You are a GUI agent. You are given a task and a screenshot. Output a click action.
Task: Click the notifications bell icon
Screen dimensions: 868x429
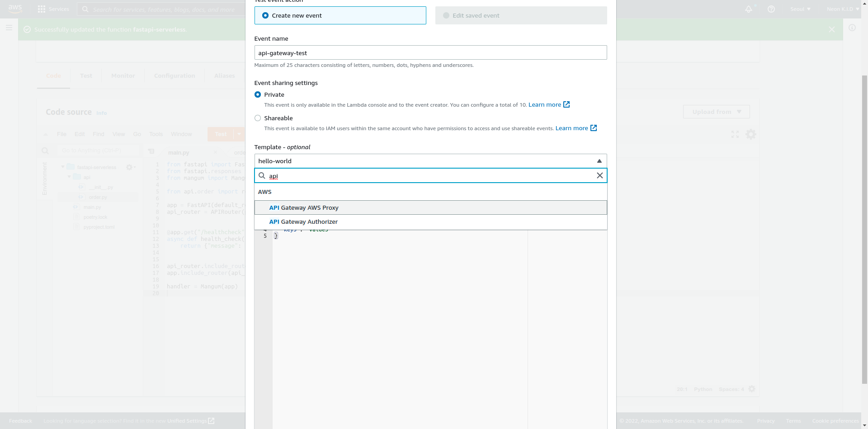pyautogui.click(x=749, y=9)
